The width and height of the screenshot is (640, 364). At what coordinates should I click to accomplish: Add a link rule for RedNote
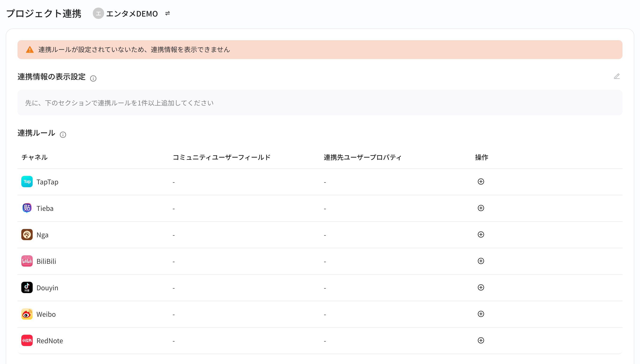pos(480,341)
